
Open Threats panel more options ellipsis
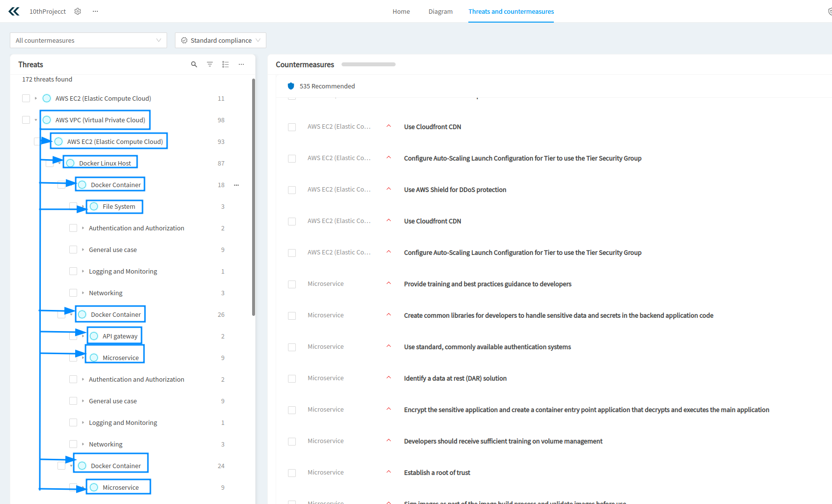(x=241, y=64)
